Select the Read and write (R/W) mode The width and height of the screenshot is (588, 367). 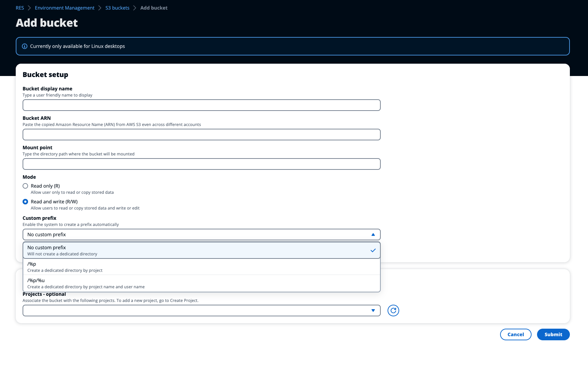25,202
